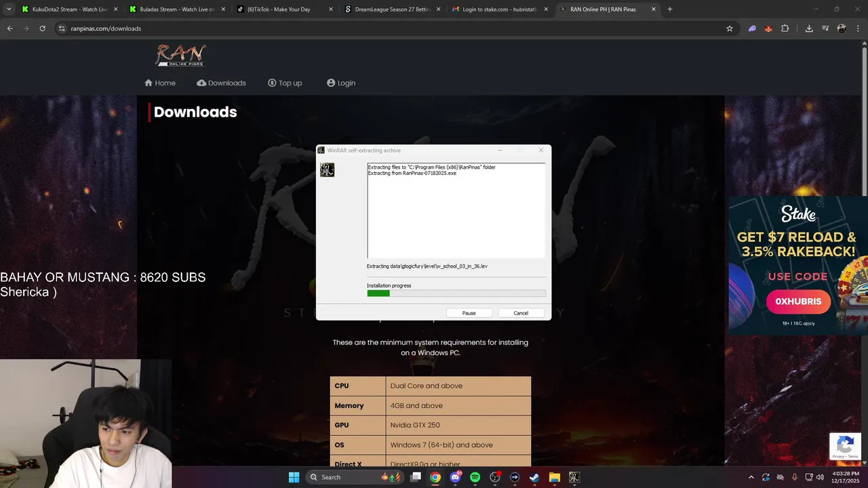The height and width of the screenshot is (488, 868).
Task: Open the RanPinas installer taskbar icon
Action: coord(574,477)
